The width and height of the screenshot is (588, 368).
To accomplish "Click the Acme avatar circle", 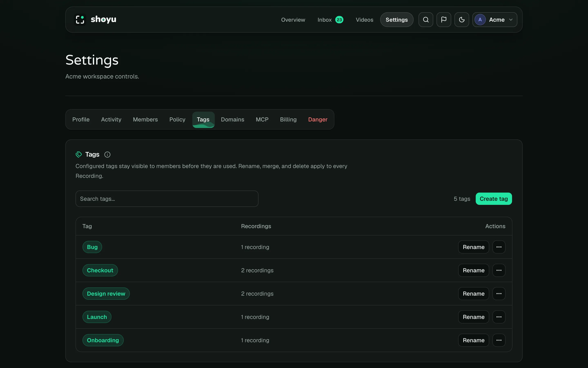I will tap(480, 20).
